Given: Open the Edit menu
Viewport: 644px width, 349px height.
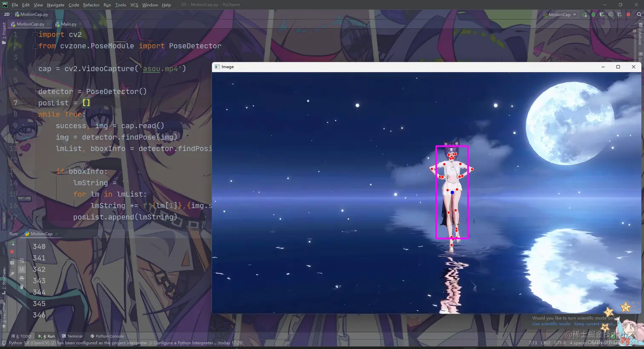Looking at the screenshot, I should 26,5.
